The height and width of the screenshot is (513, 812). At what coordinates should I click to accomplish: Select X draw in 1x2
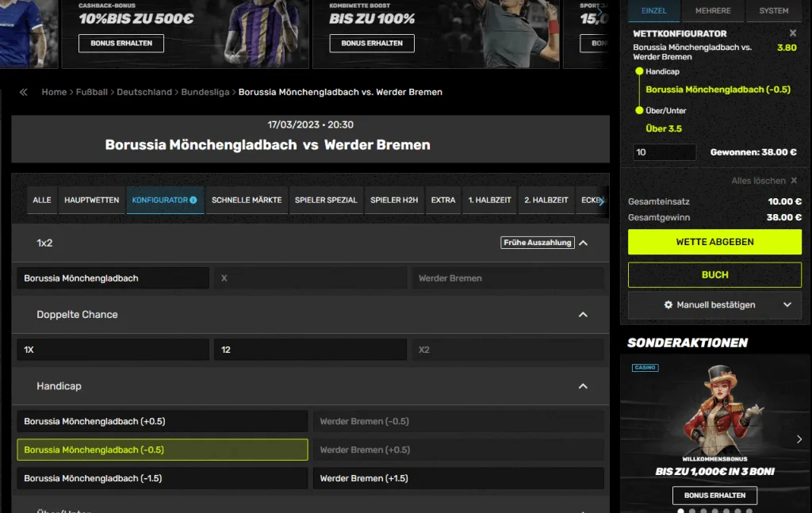pyautogui.click(x=310, y=278)
